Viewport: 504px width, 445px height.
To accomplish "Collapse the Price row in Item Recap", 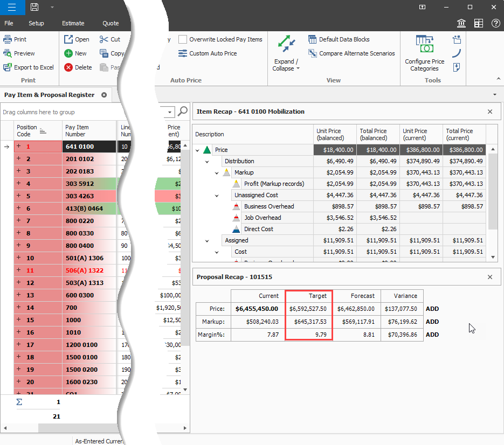I will pos(198,150).
